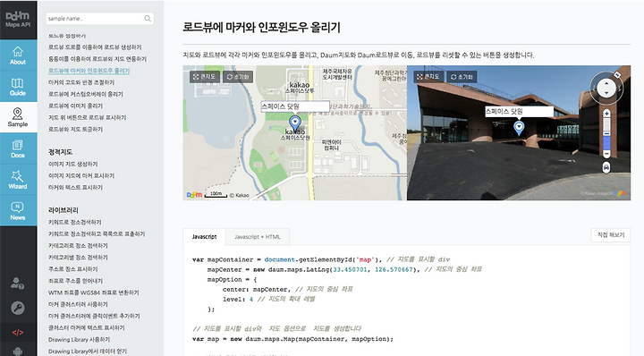The height and width of the screenshot is (356, 644).
Task: Click the search magnifier in sample name box
Action: [148, 19]
